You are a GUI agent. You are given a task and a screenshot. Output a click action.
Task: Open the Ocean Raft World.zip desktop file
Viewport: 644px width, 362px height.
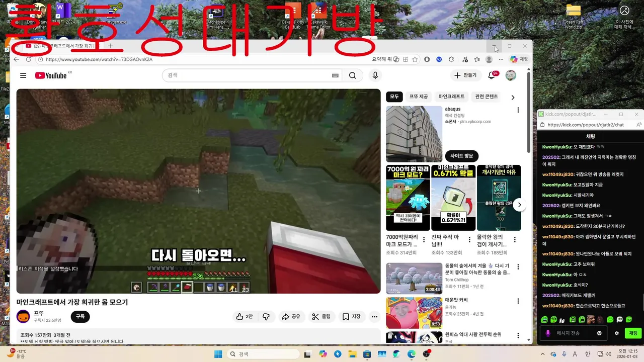pyautogui.click(x=573, y=17)
